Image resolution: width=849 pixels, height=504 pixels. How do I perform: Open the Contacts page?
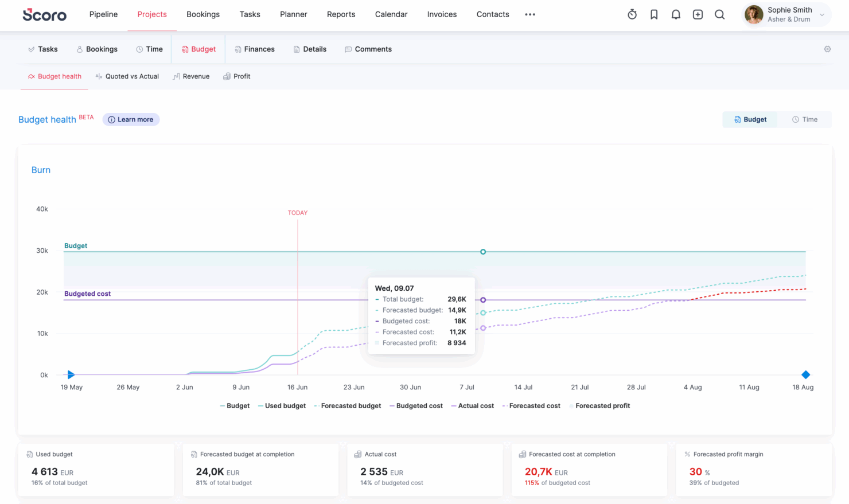[x=493, y=14]
